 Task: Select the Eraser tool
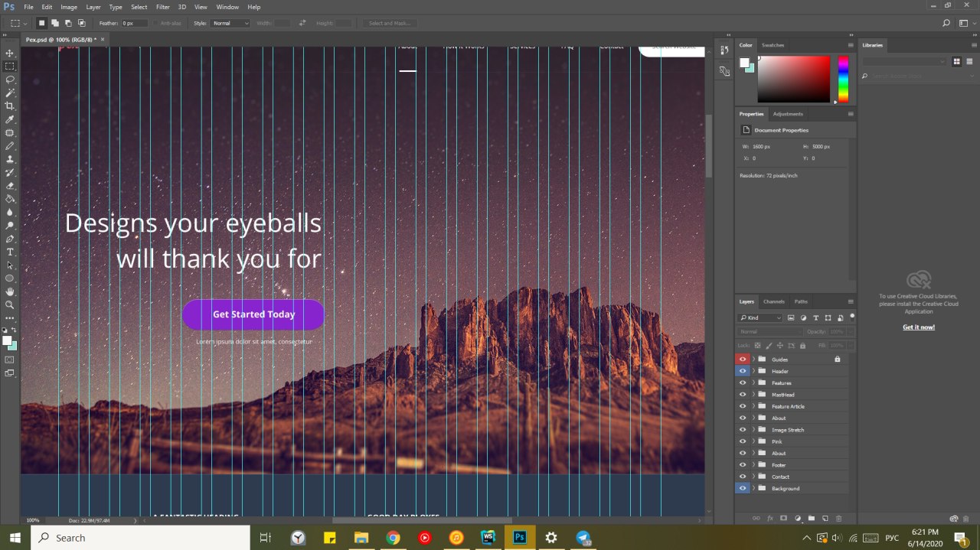point(10,186)
